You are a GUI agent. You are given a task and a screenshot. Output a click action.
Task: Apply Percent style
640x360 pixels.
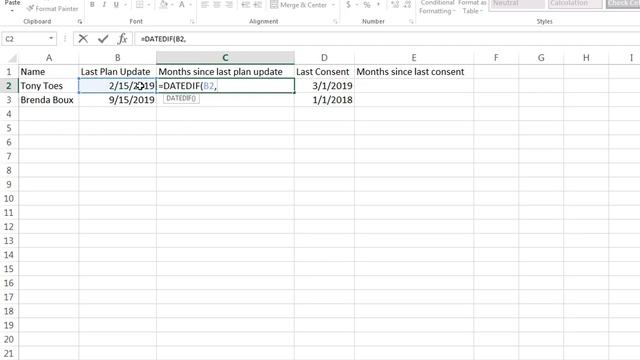367,4
